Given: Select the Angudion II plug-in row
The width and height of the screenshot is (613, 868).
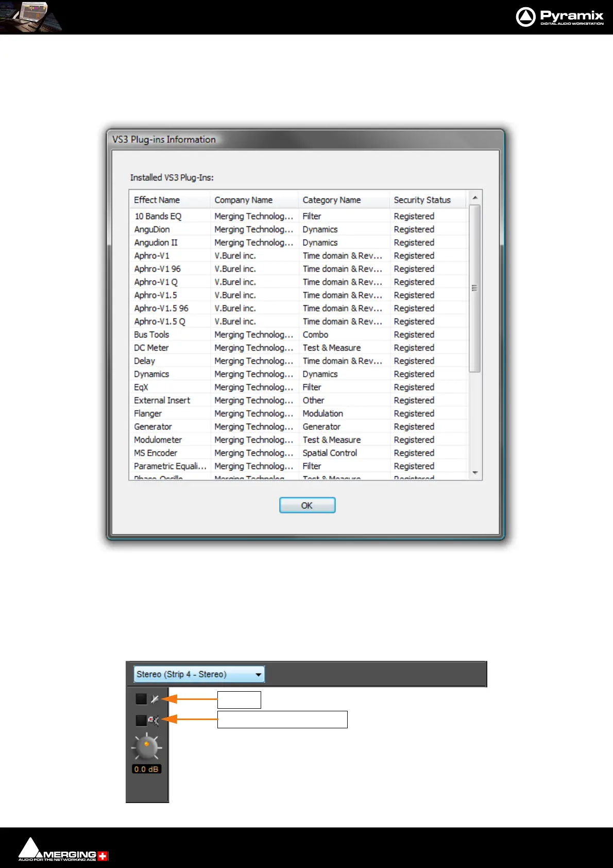Looking at the screenshot, I should 298,242.
